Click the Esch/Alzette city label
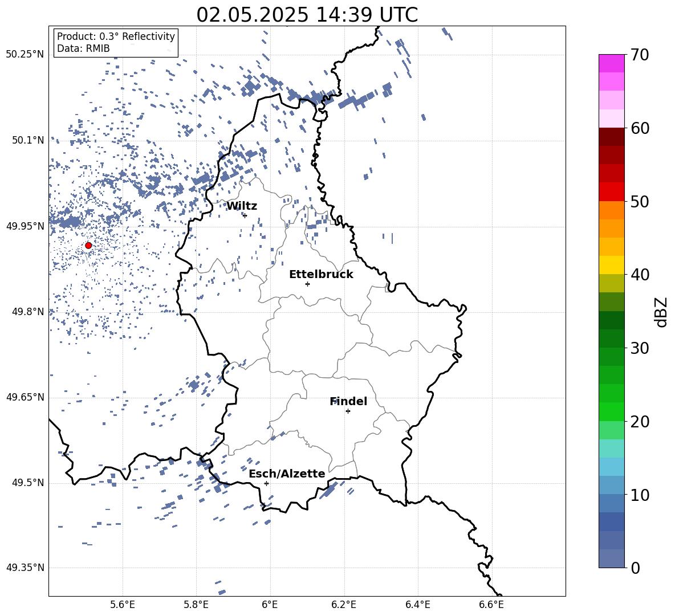Image resolution: width=675 pixels, height=616 pixels. pos(287,474)
